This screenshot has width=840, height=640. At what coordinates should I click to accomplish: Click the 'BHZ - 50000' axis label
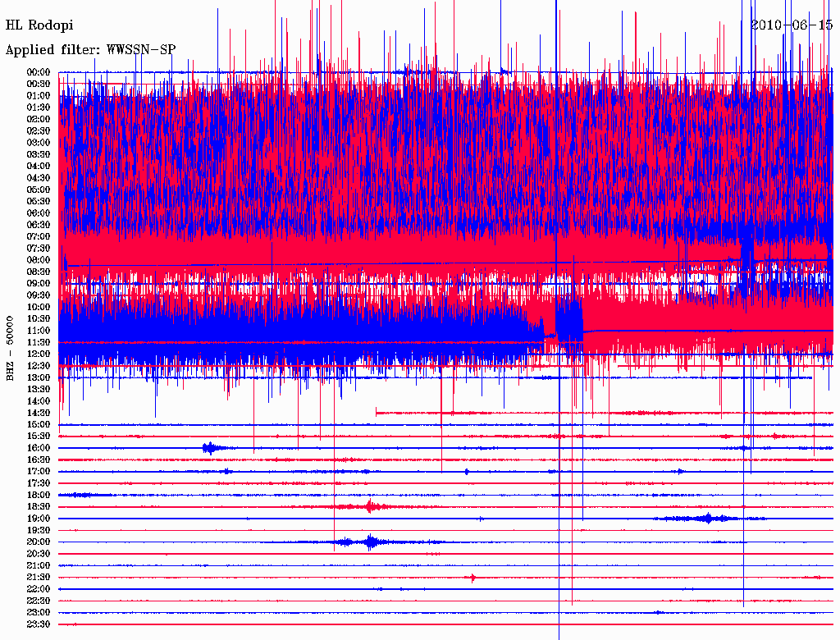pyautogui.click(x=10, y=349)
